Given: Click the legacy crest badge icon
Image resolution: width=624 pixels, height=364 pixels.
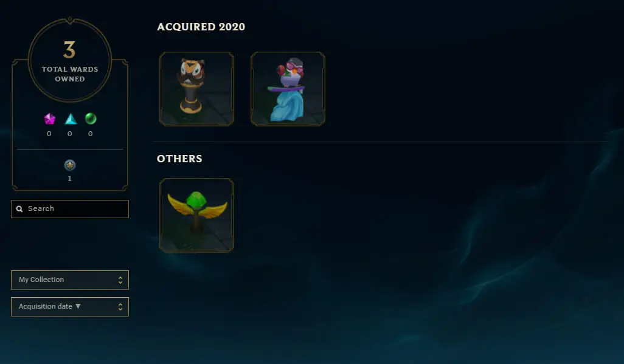Looking at the screenshot, I should pyautogui.click(x=70, y=165).
